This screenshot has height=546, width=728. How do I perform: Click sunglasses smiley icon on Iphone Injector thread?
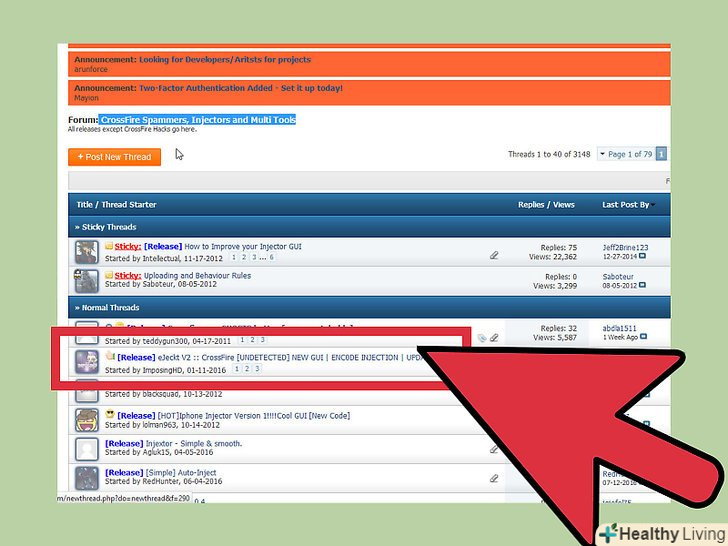[110, 414]
